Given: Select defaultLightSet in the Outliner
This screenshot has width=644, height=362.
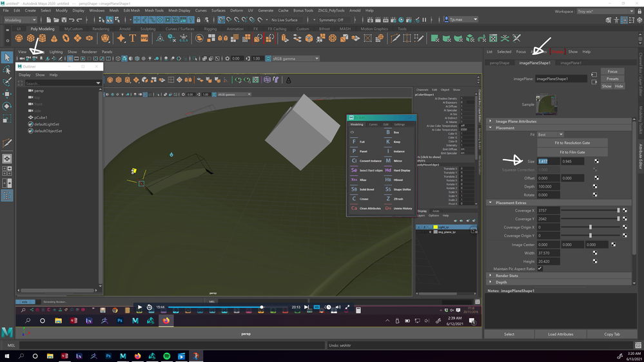Looking at the screenshot, I should click(x=46, y=124).
